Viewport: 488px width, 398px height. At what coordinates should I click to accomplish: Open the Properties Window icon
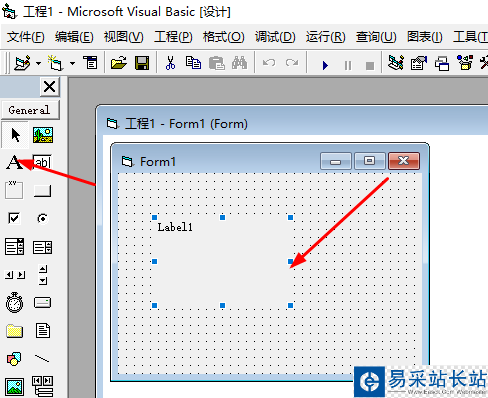419,63
